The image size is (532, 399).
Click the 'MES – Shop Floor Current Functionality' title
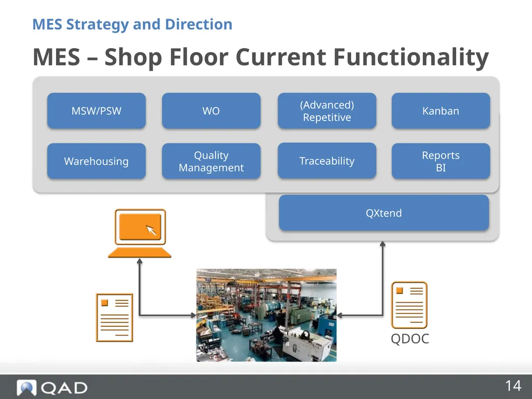pos(261,57)
